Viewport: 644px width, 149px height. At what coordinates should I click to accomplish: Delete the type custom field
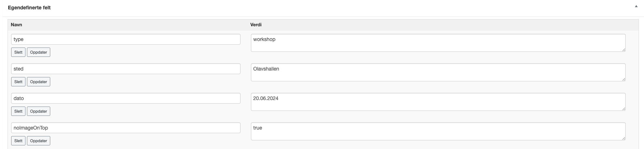(x=18, y=52)
